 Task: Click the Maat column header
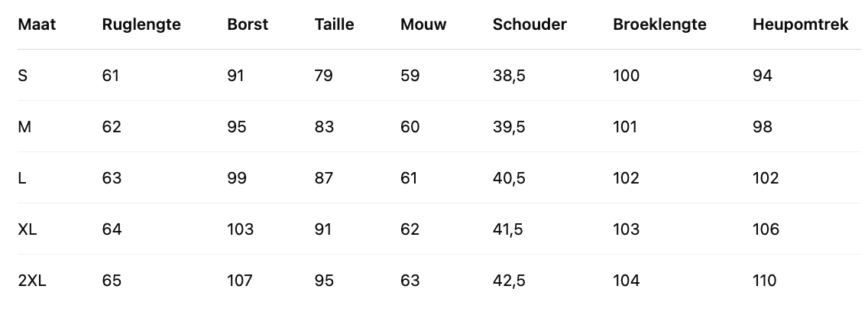pos(37,24)
